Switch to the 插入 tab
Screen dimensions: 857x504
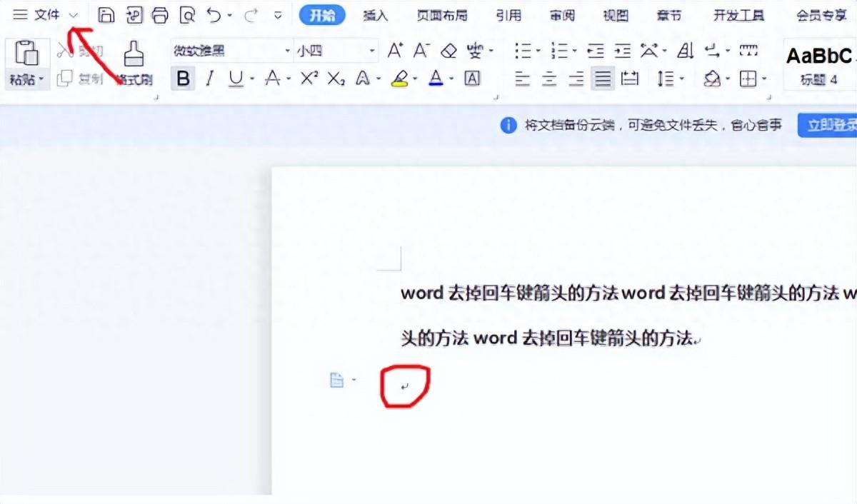pyautogui.click(x=376, y=15)
